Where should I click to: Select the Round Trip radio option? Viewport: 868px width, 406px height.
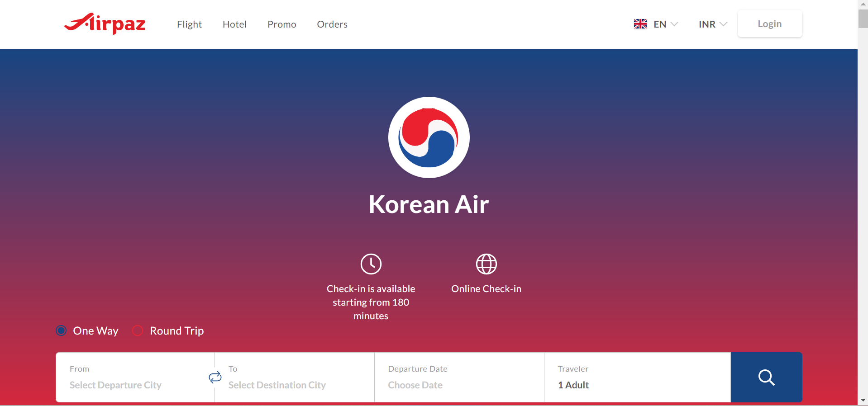(138, 330)
